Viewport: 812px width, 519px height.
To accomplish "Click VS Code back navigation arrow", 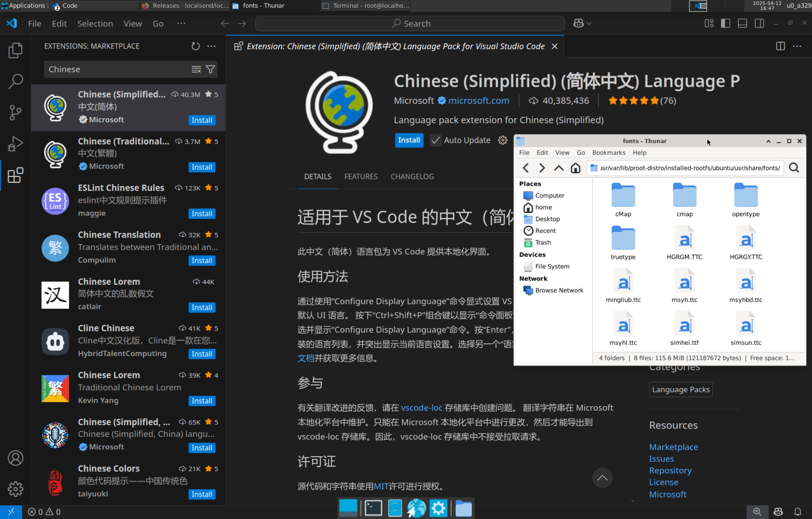I will [x=225, y=24].
